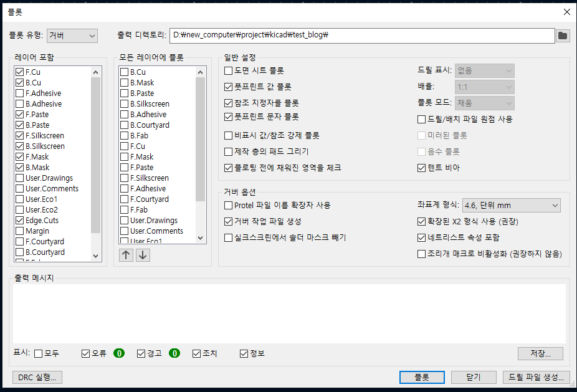Enable 비표시 값/참조 강제 플롯
This screenshot has height=392, width=577.
228,135
